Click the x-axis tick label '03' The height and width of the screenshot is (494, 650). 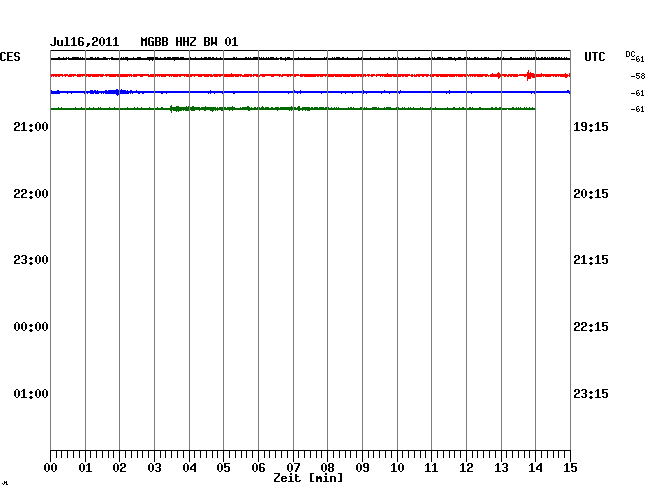[154, 468]
